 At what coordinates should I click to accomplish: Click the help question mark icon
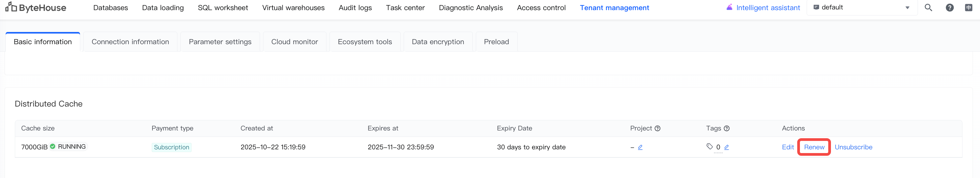pos(950,8)
